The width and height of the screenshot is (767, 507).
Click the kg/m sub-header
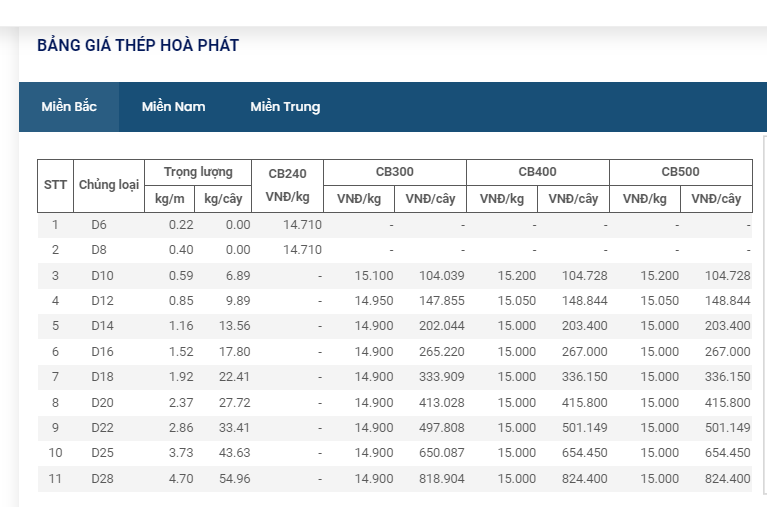(x=170, y=198)
